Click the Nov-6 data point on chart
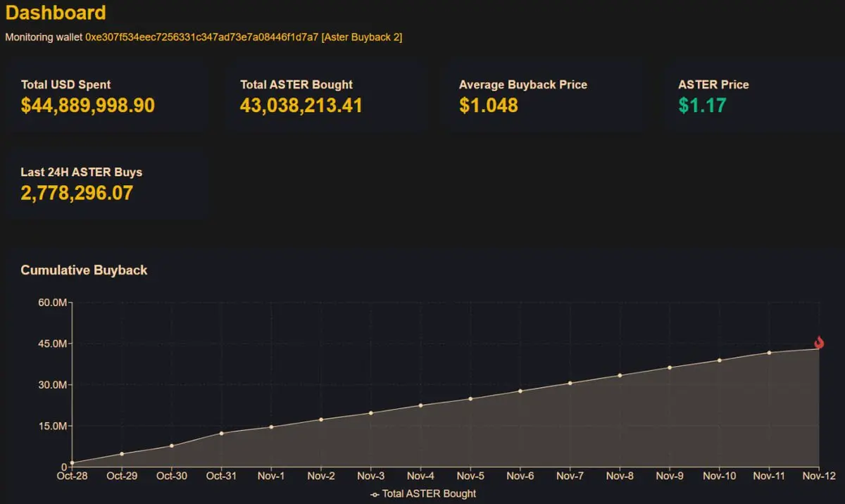The width and height of the screenshot is (845, 504). [x=520, y=391]
